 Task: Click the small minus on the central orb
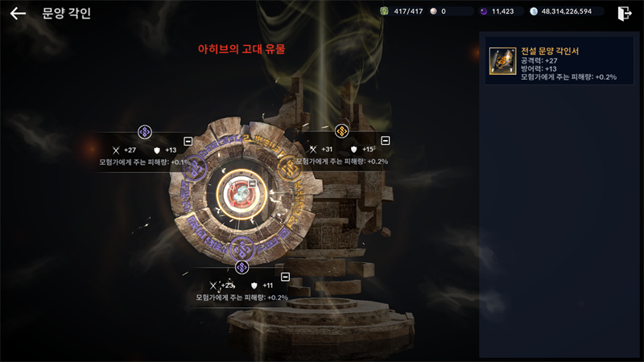click(252, 183)
